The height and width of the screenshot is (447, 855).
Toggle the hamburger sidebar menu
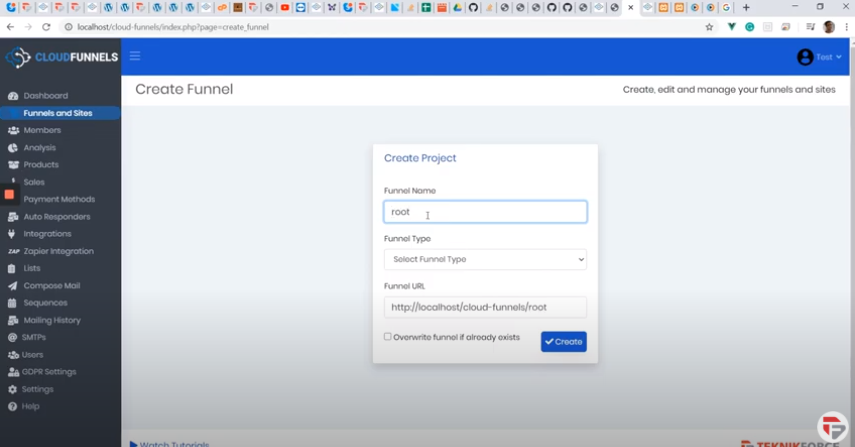click(x=135, y=56)
